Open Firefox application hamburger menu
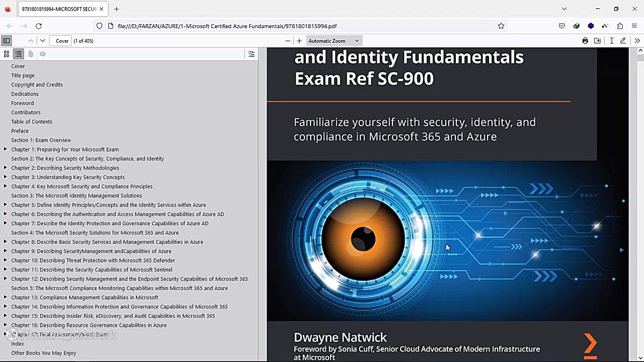Image resolution: width=644 pixels, height=362 pixels. tap(634, 26)
